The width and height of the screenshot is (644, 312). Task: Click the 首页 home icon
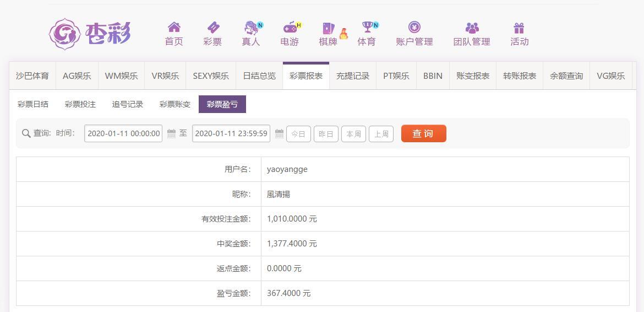tap(174, 28)
